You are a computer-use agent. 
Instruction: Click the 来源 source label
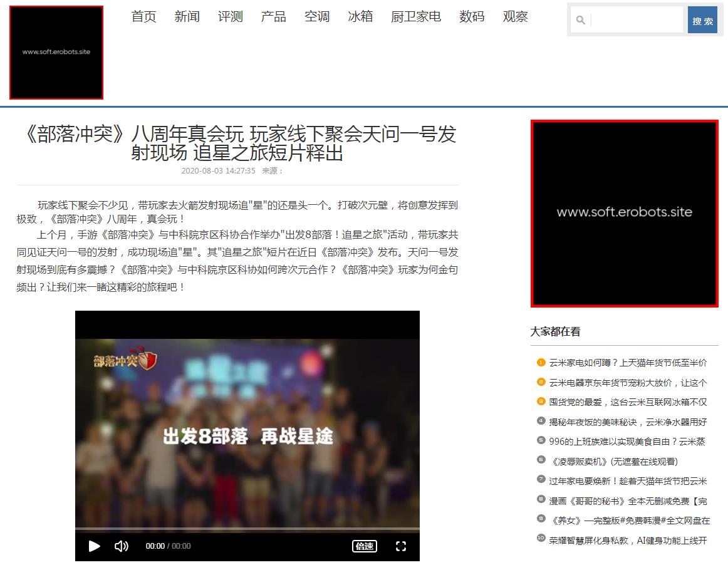272,171
